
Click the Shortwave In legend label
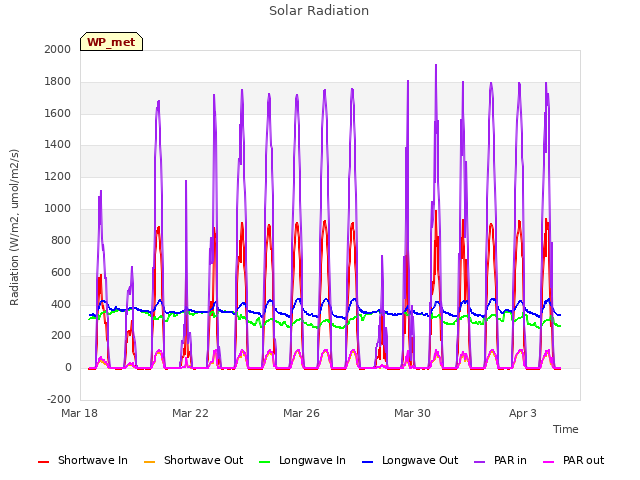tap(93, 460)
